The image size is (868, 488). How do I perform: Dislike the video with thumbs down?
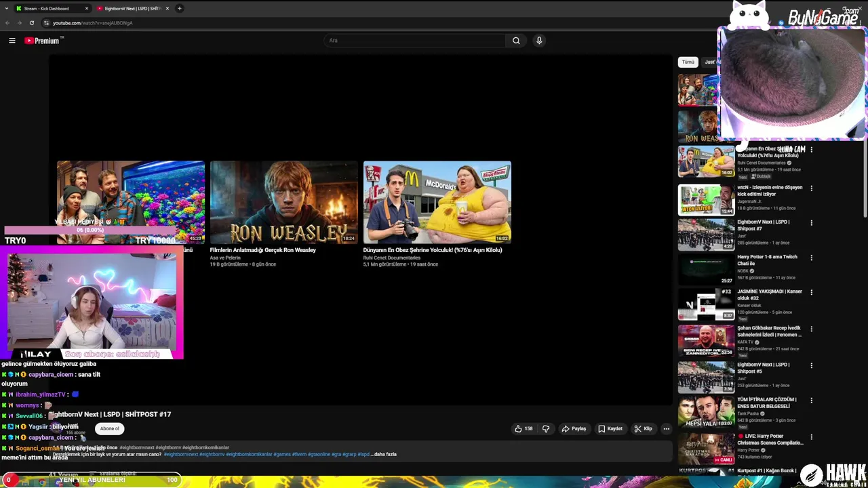pyautogui.click(x=546, y=428)
